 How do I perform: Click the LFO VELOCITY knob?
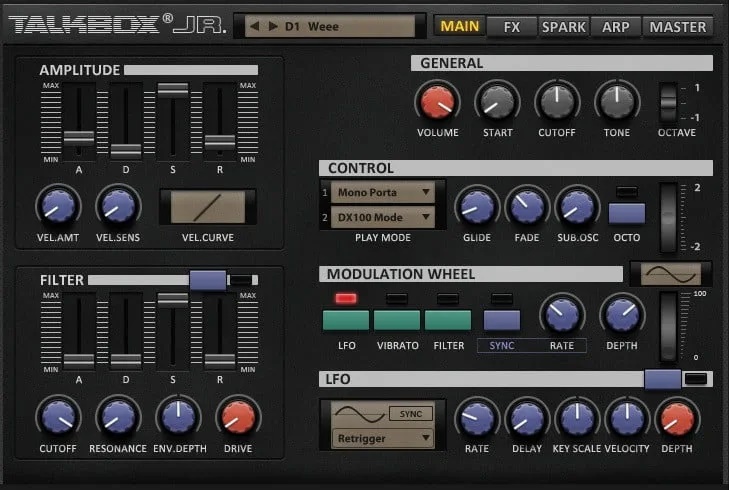(x=627, y=418)
